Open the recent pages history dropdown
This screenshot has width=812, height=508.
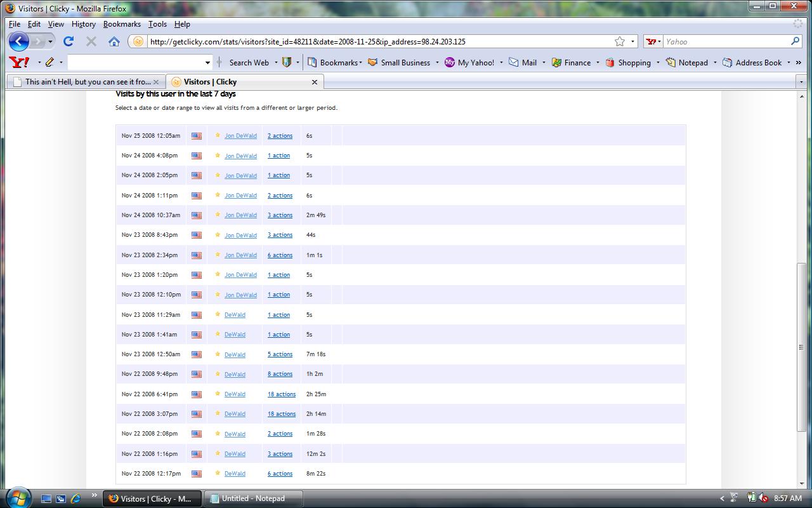coord(50,42)
